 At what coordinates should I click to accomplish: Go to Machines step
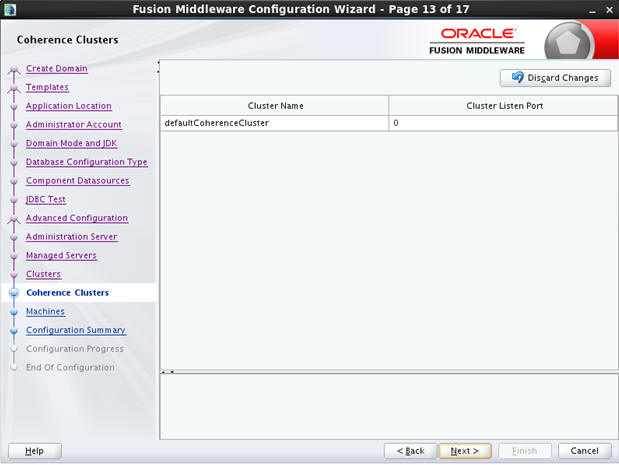point(45,311)
